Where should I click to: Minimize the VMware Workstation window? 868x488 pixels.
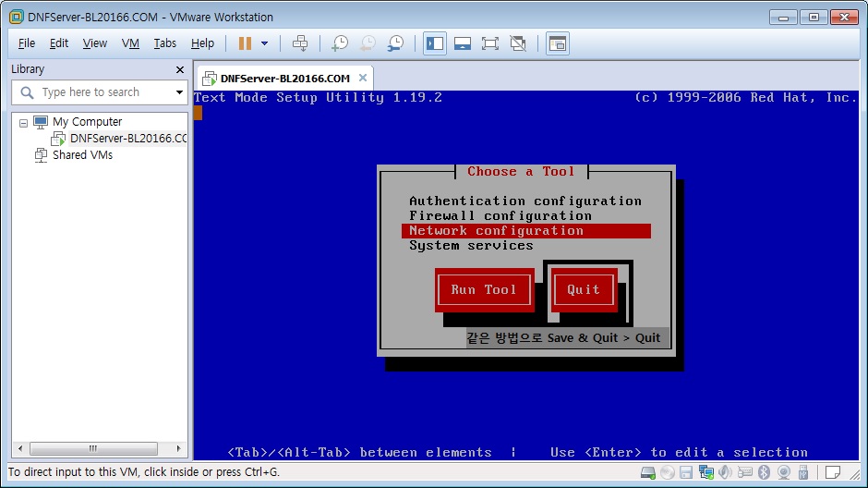(783, 18)
